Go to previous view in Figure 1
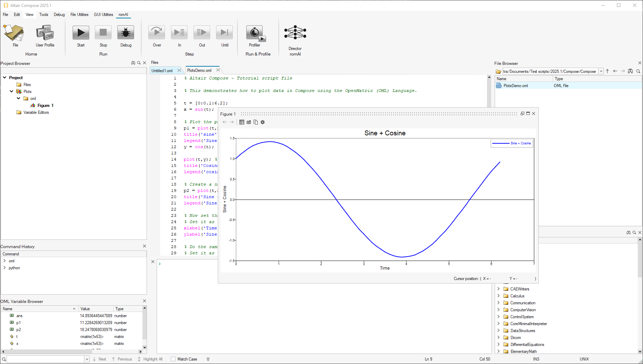The image size is (643, 364). [225, 122]
